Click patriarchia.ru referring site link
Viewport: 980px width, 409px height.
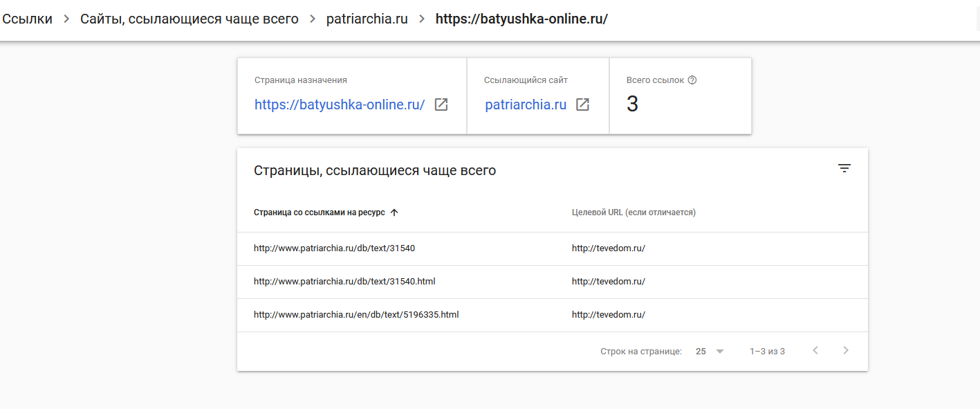[x=526, y=105]
